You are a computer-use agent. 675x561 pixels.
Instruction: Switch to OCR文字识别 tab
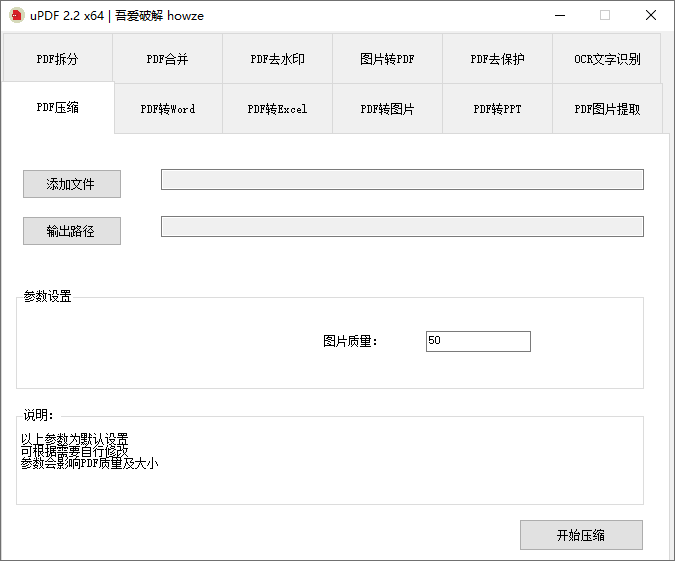(607, 59)
